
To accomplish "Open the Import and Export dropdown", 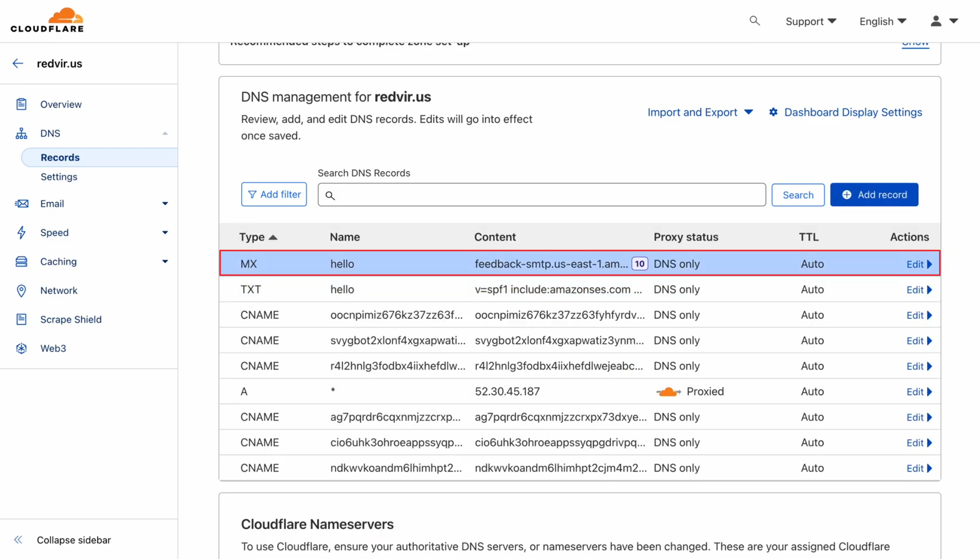I will click(700, 112).
